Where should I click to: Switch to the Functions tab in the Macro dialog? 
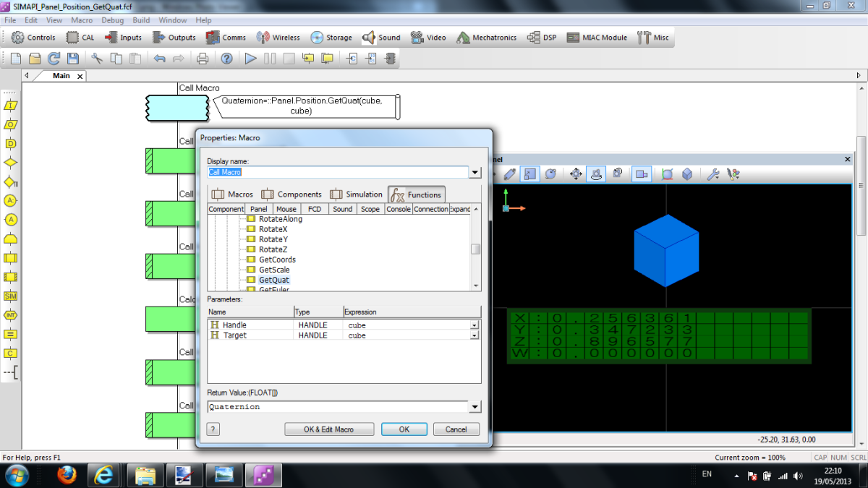point(416,194)
